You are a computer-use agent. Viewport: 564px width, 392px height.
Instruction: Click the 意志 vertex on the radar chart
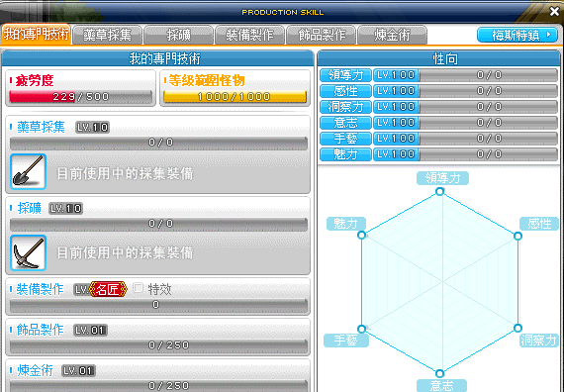(440, 373)
